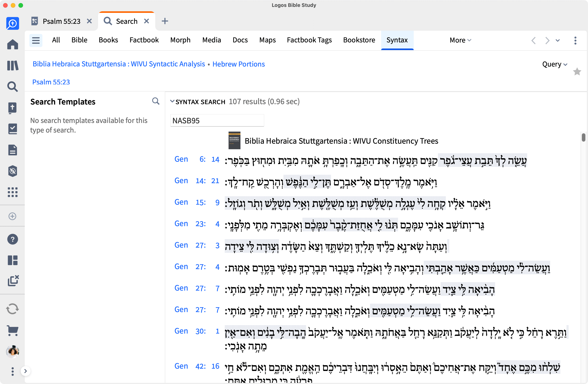Screen dimensions: 588x384
Task: Open the More dropdown
Action: point(461,40)
